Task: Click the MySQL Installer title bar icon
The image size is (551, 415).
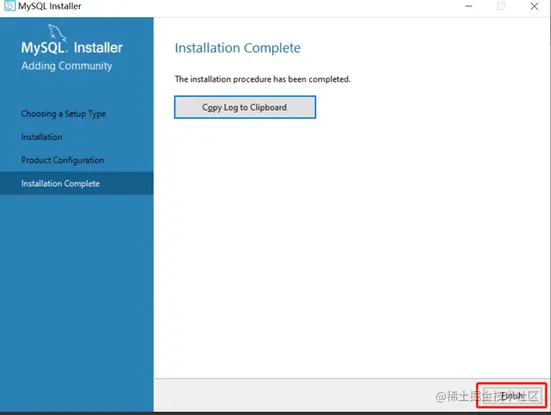Action: click(x=9, y=6)
